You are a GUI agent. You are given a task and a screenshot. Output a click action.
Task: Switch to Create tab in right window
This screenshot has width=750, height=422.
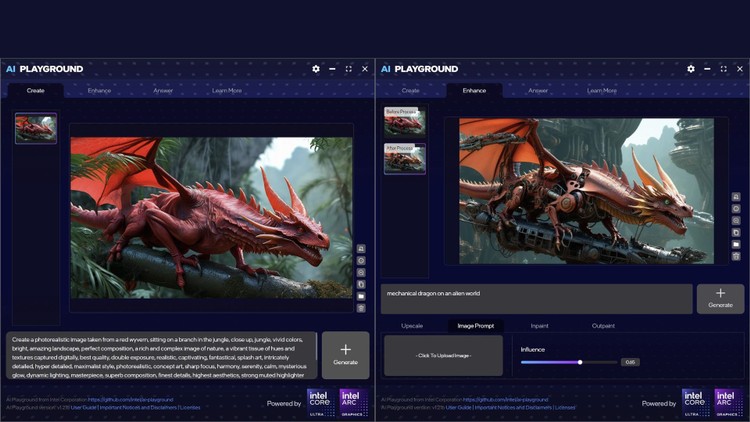(410, 90)
